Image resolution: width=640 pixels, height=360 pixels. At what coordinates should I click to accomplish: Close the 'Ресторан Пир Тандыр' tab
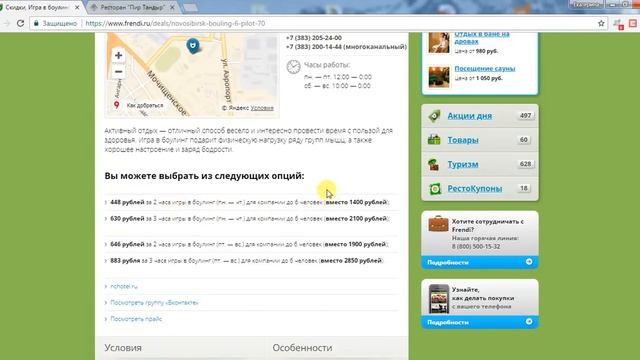172,7
